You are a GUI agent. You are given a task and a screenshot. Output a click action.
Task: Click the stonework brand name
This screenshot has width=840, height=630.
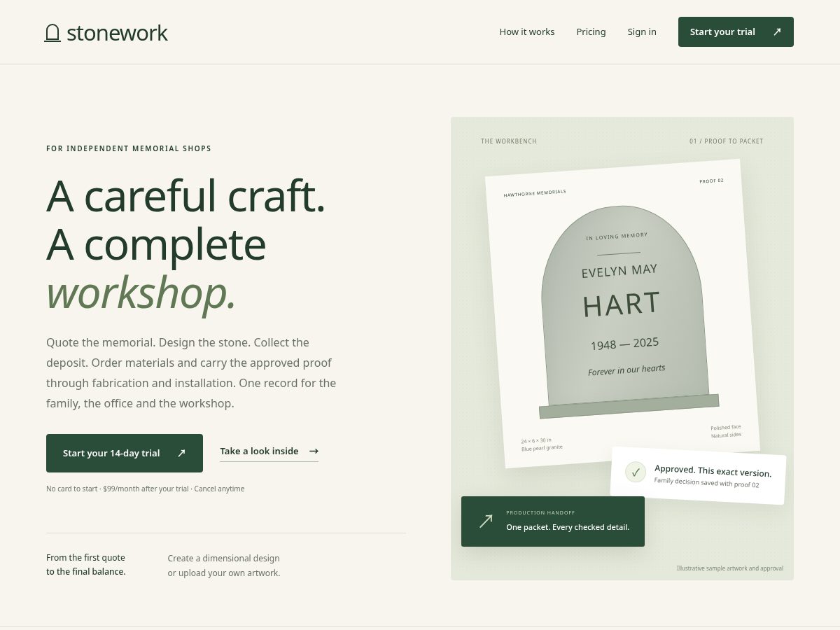[x=117, y=33]
